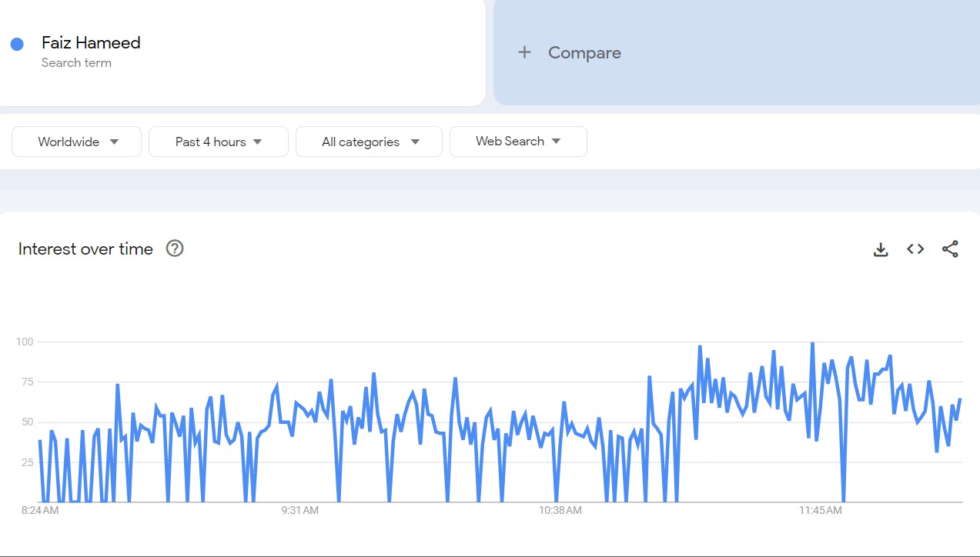
Task: Click the 9:31 AM time axis label
Action: click(300, 510)
